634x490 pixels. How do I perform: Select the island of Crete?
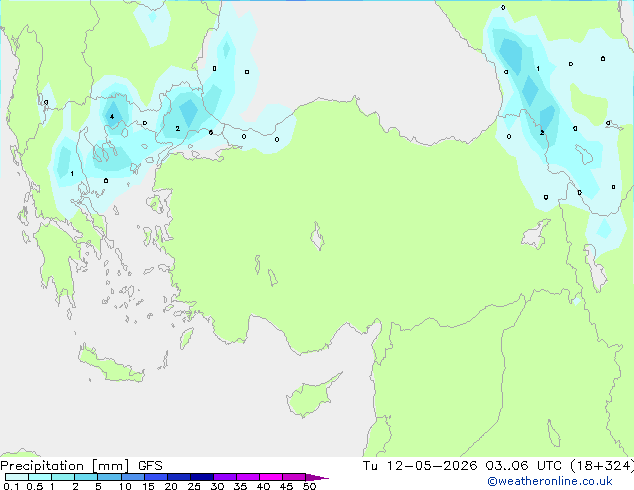click(111, 366)
